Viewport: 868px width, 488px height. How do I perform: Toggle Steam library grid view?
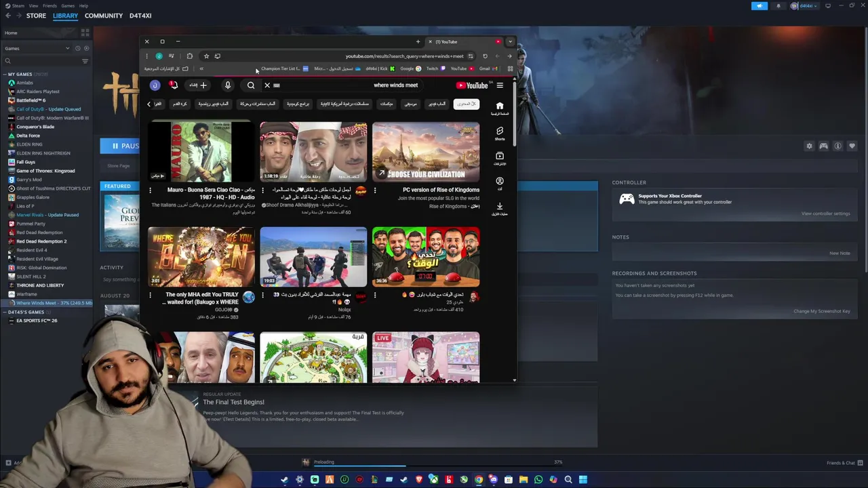click(85, 33)
